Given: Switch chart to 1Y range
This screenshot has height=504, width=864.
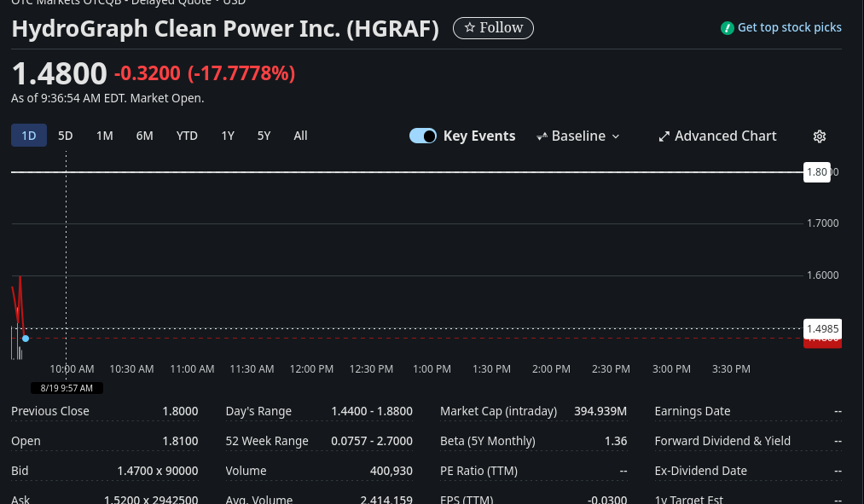Looking at the screenshot, I should 228,136.
